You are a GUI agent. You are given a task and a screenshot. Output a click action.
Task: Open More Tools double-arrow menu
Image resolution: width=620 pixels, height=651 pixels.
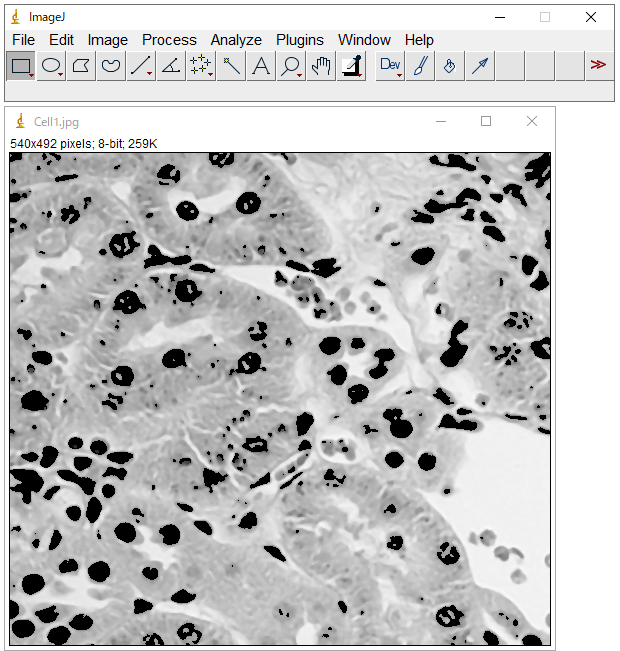coord(598,66)
